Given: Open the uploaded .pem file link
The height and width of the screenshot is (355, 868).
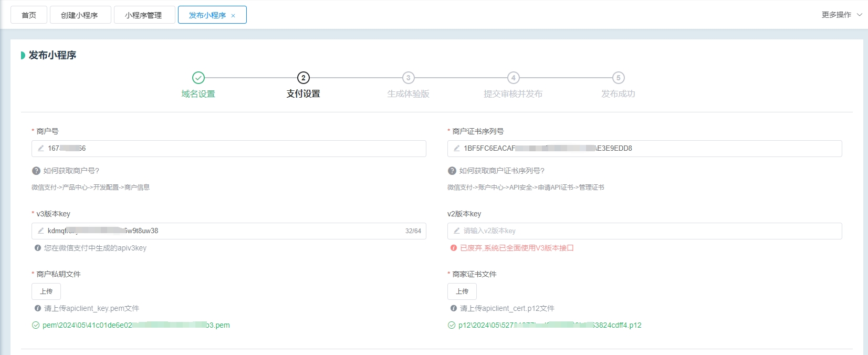Looking at the screenshot, I should pyautogui.click(x=135, y=325).
